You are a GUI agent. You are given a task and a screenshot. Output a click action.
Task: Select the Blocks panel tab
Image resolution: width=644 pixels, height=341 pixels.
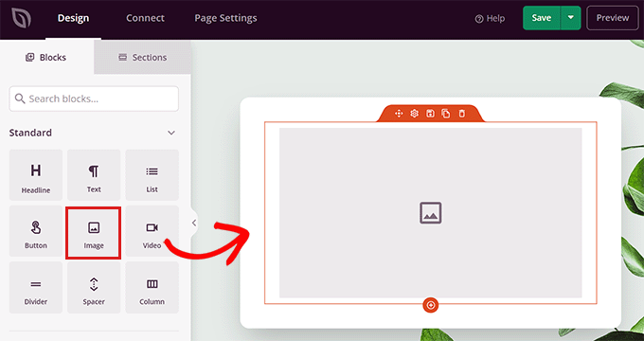46,57
